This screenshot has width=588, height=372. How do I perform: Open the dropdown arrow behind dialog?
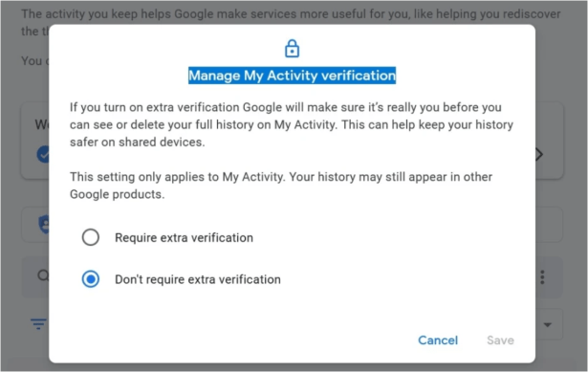(x=548, y=325)
